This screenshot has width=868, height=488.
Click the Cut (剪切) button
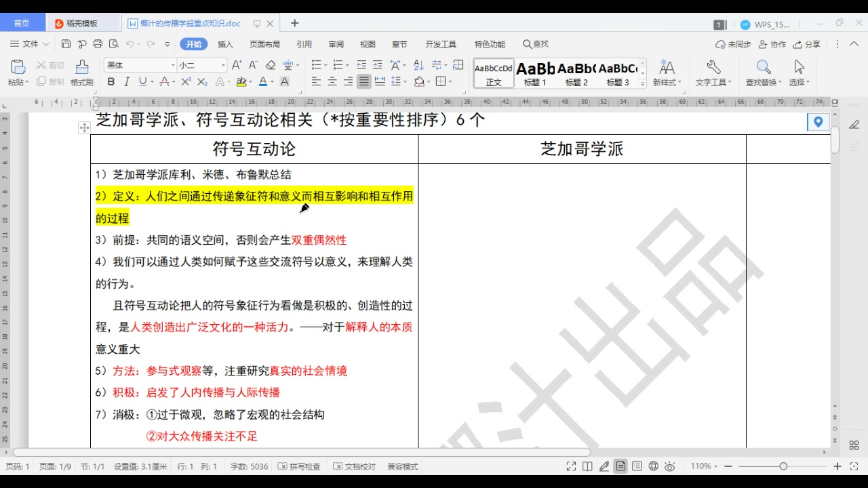(x=50, y=66)
